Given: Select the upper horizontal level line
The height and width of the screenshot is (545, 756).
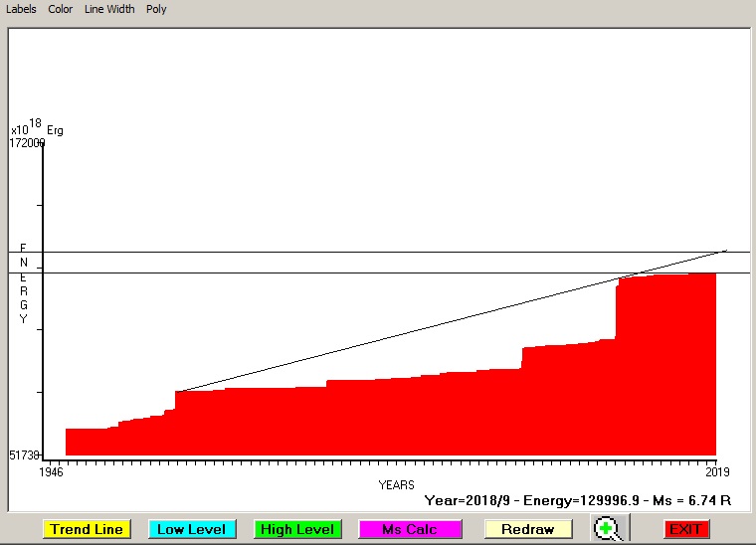Looking at the screenshot, I should 298,253.
